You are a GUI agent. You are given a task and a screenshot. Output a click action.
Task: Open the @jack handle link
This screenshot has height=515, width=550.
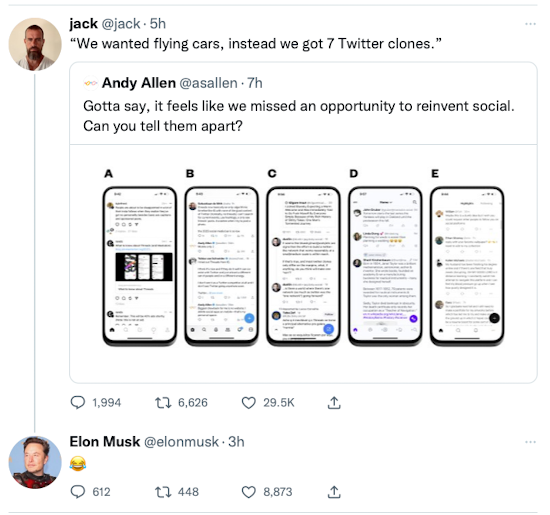pyautogui.click(x=121, y=24)
